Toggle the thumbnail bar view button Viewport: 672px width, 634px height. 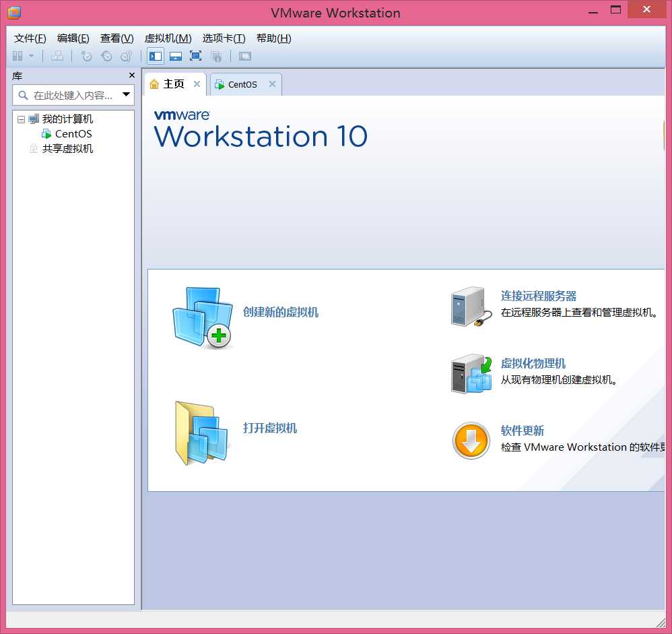pos(176,56)
